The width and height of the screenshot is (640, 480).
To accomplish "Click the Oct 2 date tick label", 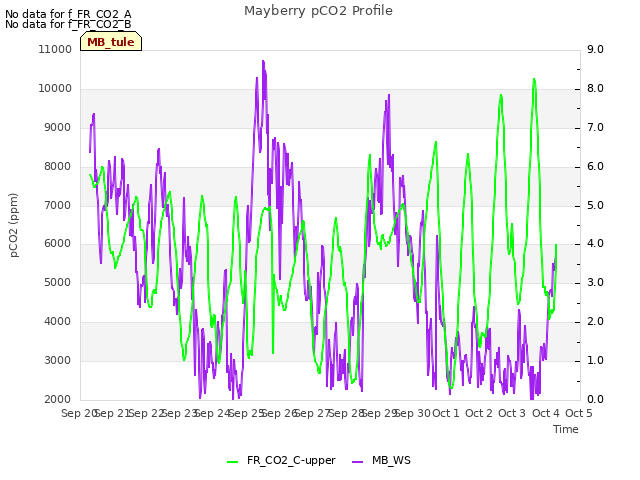I will 479,413.
